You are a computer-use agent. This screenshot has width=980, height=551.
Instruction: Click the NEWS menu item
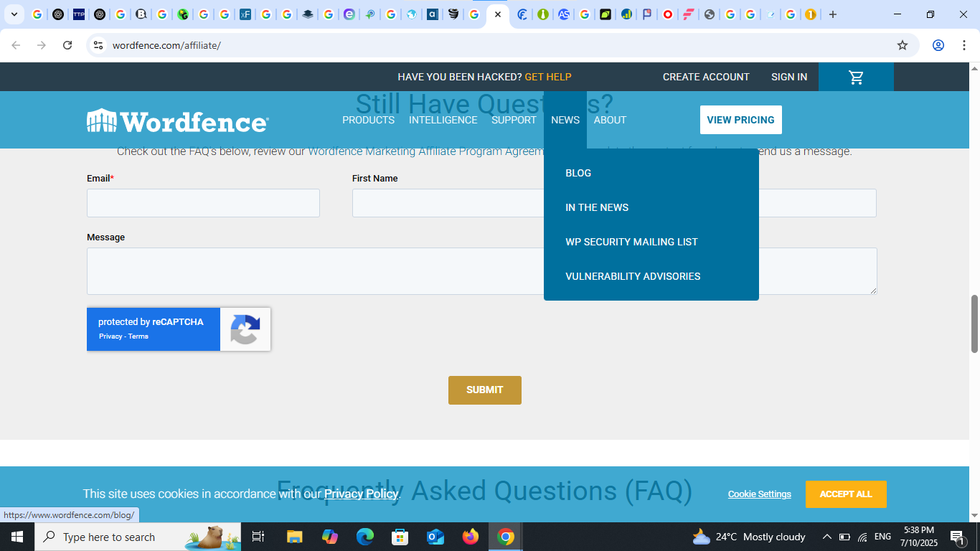coord(565,120)
